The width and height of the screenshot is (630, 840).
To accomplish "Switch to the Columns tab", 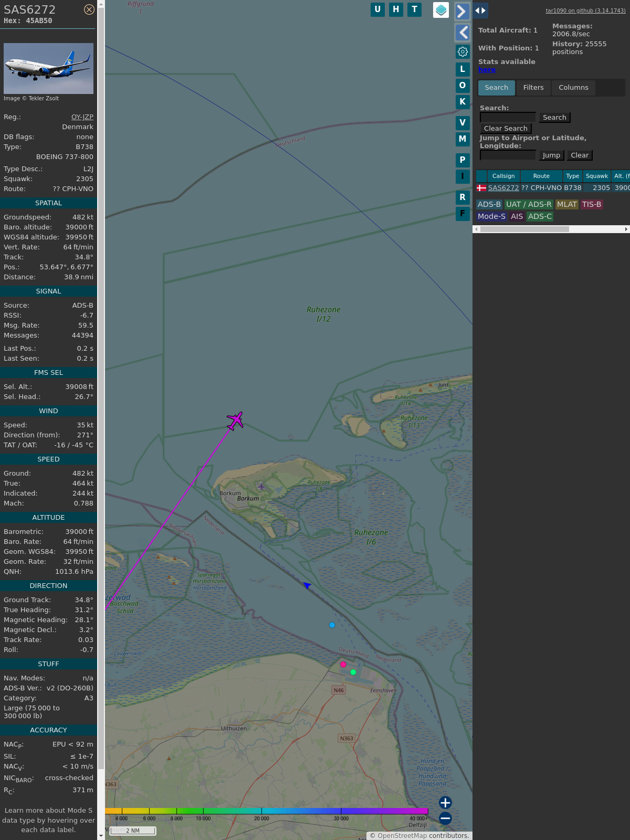I will (x=573, y=88).
